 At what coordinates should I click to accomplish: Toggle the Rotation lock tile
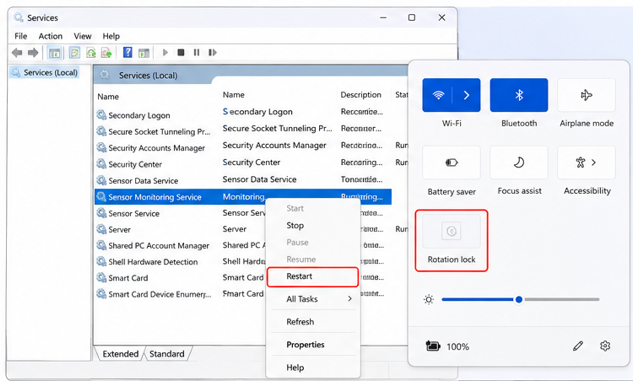tap(451, 231)
